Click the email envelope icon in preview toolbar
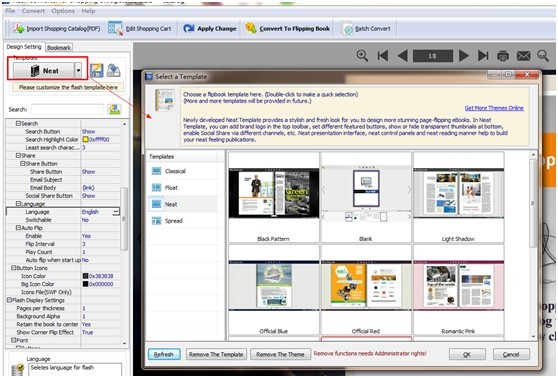 [523, 56]
